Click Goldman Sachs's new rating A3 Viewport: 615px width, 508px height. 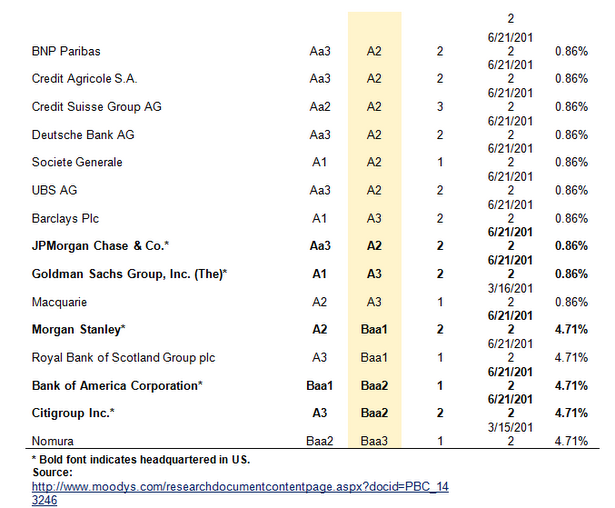coord(374,274)
